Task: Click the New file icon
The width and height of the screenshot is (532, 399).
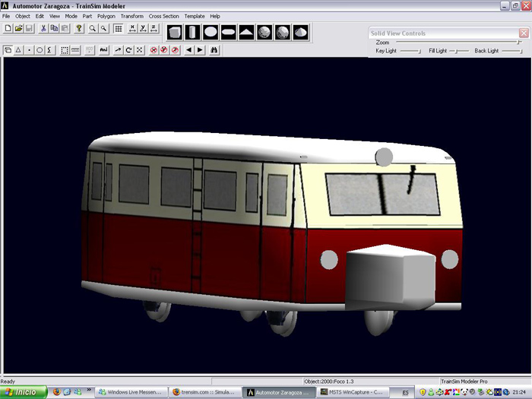Action: click(8, 29)
